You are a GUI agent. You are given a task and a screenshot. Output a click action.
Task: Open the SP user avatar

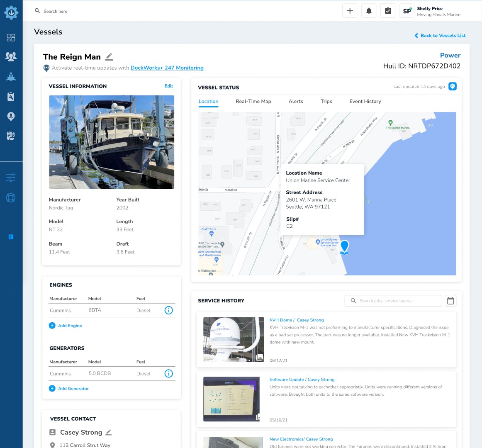[x=407, y=11]
